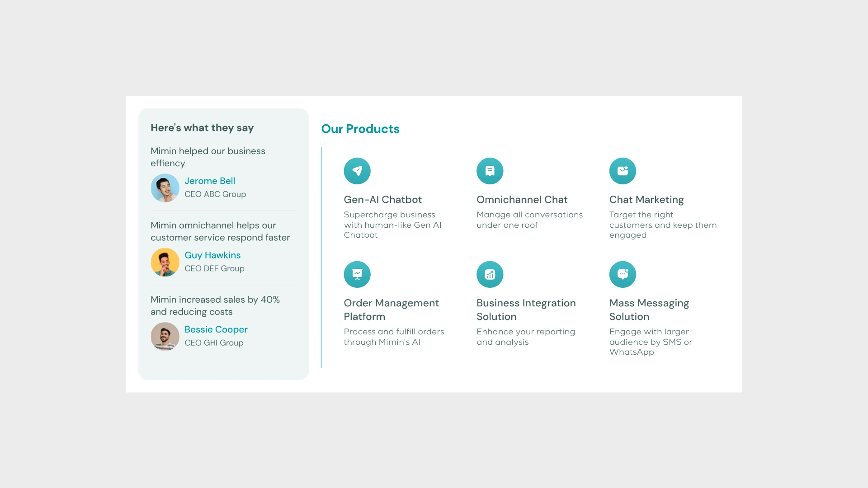Screen dimensions: 868x488
Task: Click the Guy Hawkins name link
Action: click(x=212, y=255)
